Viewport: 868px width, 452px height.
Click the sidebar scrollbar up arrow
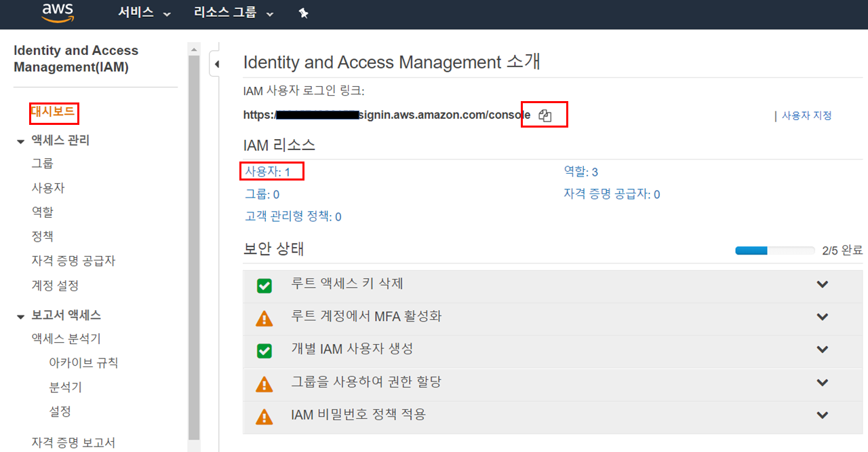pos(194,49)
